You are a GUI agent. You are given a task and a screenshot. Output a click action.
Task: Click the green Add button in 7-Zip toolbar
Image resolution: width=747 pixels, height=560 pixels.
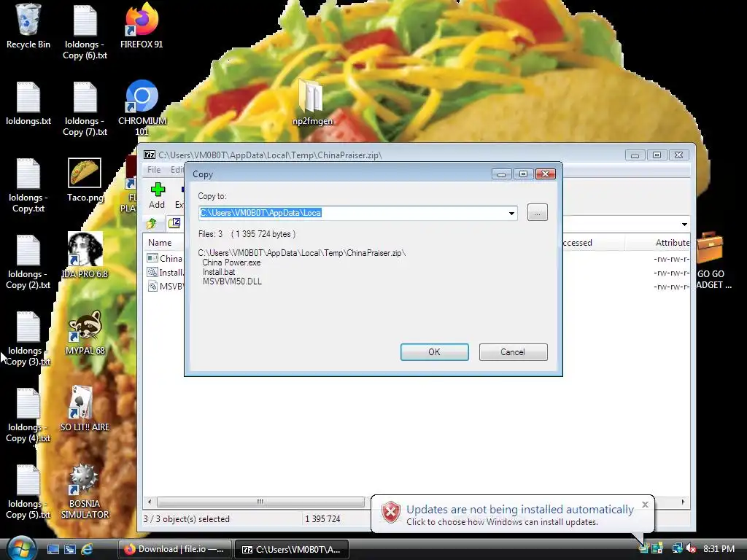point(158,195)
